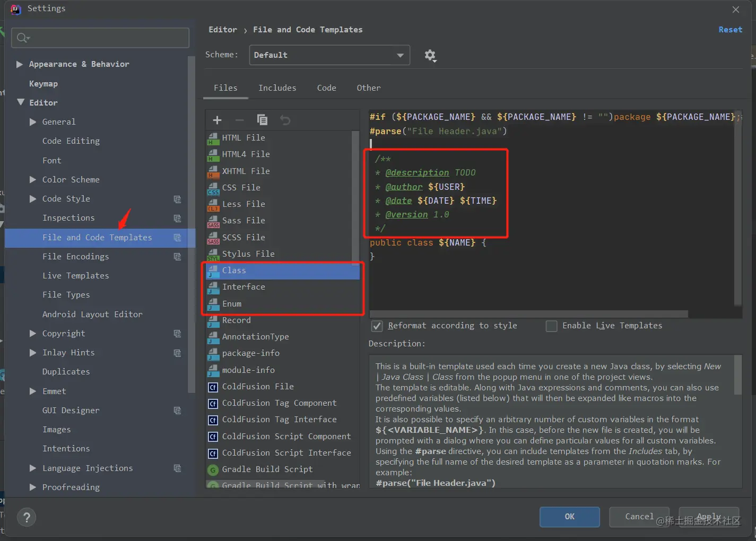756x541 pixels.
Task: Select the Interface template row
Action: coord(283,287)
